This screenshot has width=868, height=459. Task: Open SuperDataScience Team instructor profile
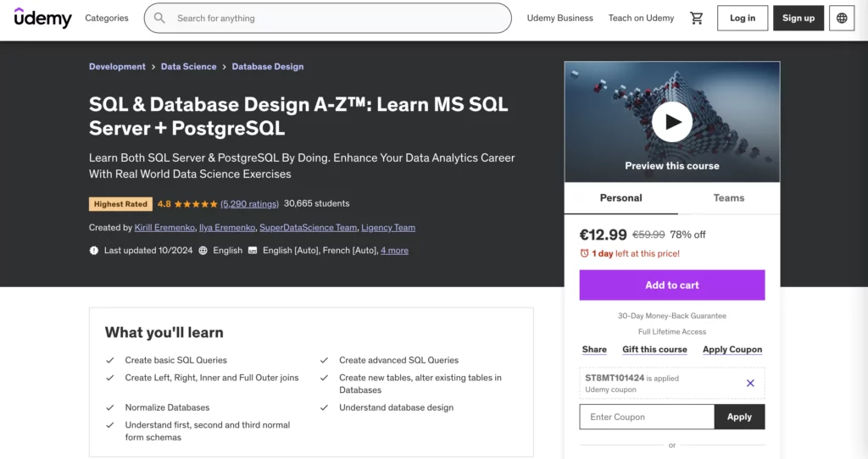pos(308,227)
